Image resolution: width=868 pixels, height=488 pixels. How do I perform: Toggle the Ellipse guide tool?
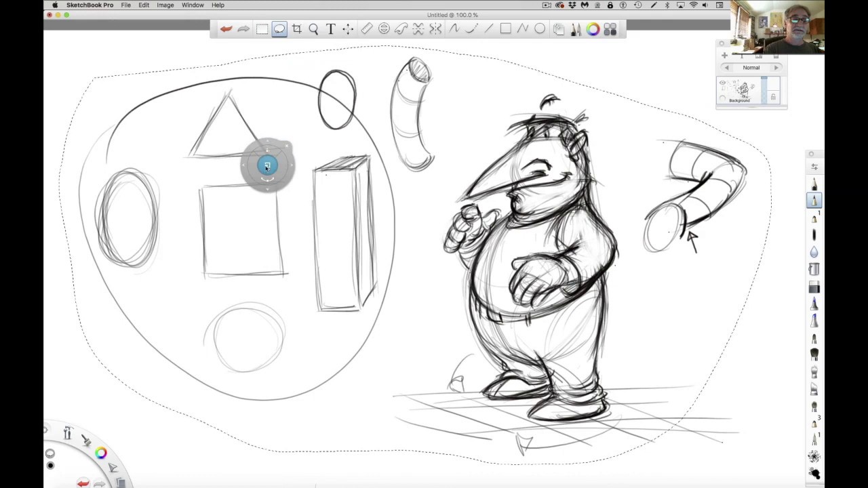pyautogui.click(x=384, y=29)
